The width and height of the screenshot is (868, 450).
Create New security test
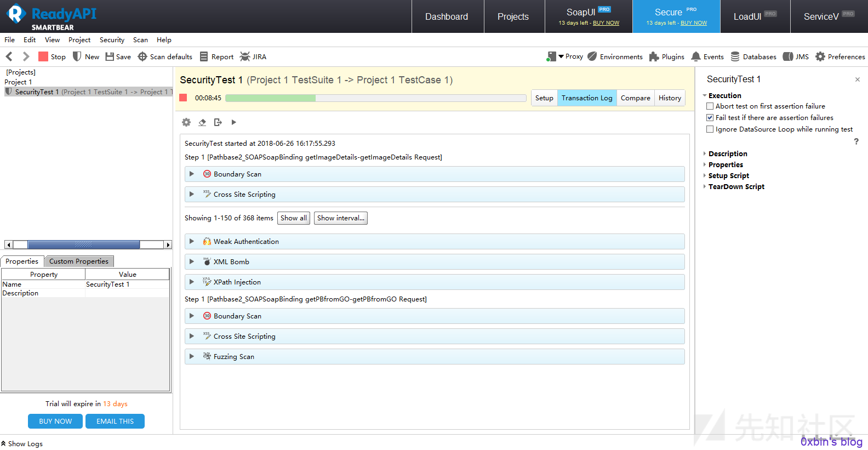[x=86, y=56]
